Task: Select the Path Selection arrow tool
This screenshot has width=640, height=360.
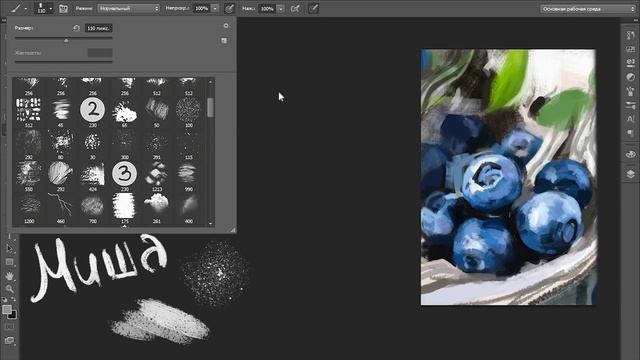Action: pyautogui.click(x=9, y=249)
